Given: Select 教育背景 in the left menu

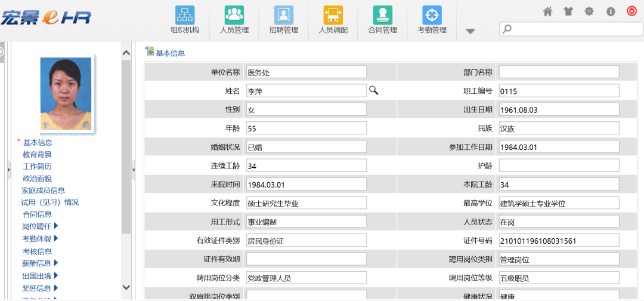Looking at the screenshot, I should coord(37,154).
